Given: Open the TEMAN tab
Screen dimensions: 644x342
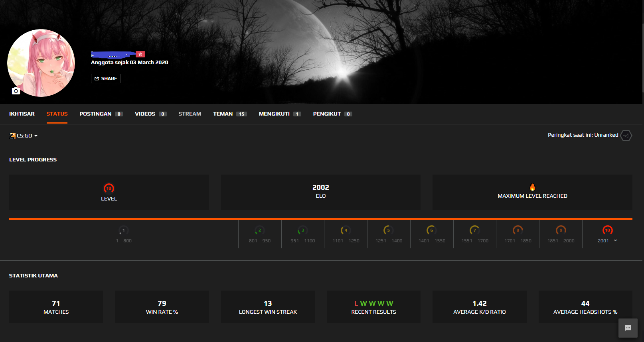Looking at the screenshot, I should coord(223,114).
